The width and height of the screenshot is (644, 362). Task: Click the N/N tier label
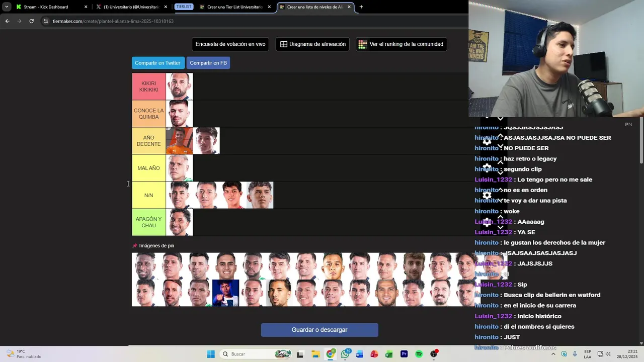tap(149, 195)
